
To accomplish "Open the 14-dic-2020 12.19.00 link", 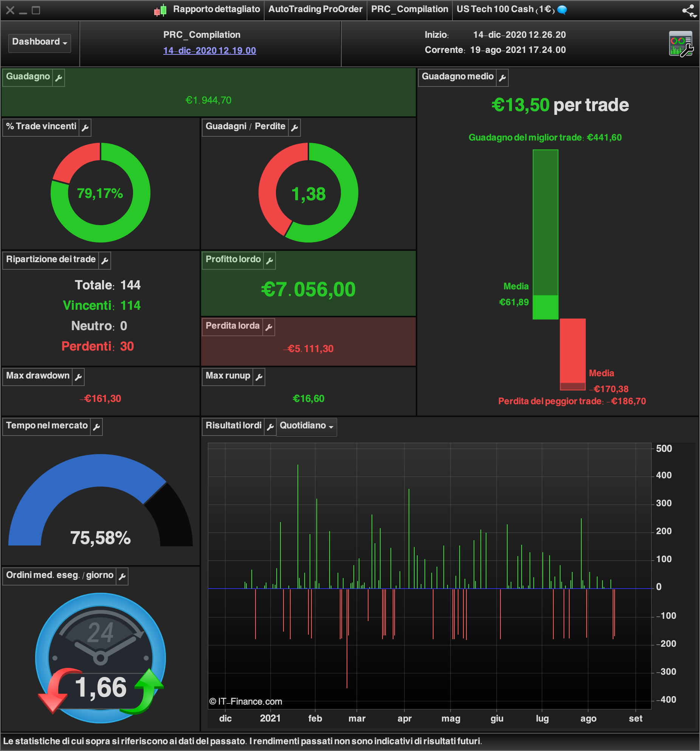I will 209,51.
